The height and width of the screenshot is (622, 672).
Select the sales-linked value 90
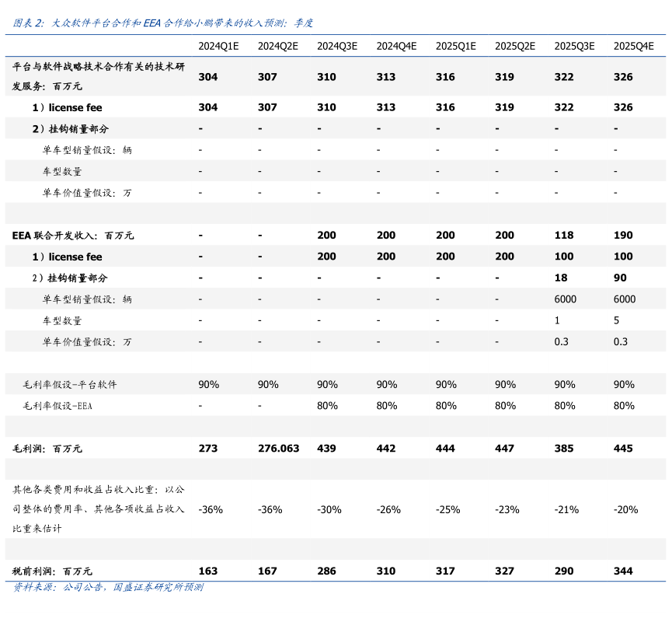[620, 278]
